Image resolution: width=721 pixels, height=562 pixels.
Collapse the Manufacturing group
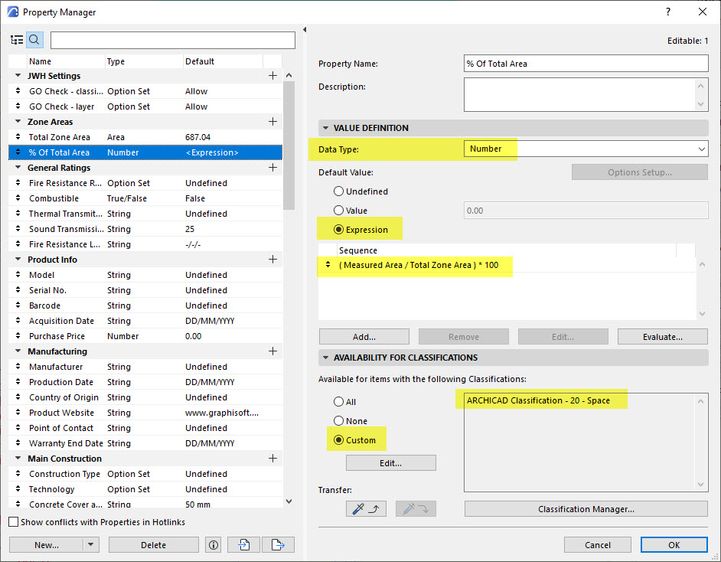18,351
